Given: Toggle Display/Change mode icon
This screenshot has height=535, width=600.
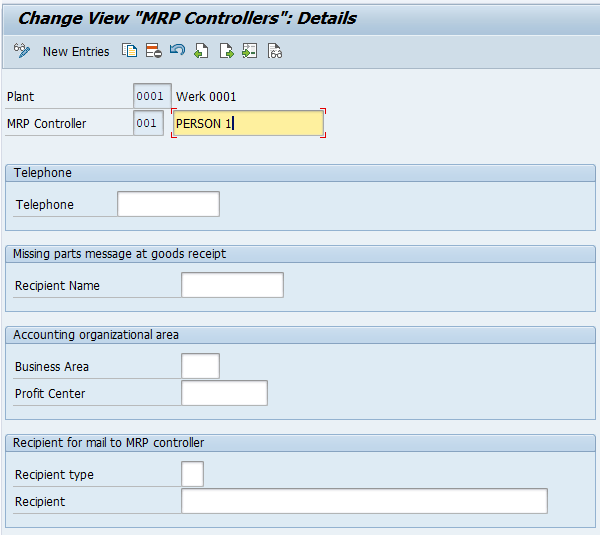Looking at the screenshot, I should click(x=21, y=51).
